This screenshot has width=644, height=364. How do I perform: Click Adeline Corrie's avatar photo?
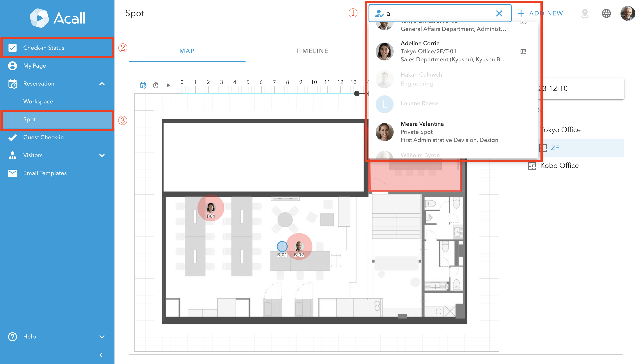point(385,51)
